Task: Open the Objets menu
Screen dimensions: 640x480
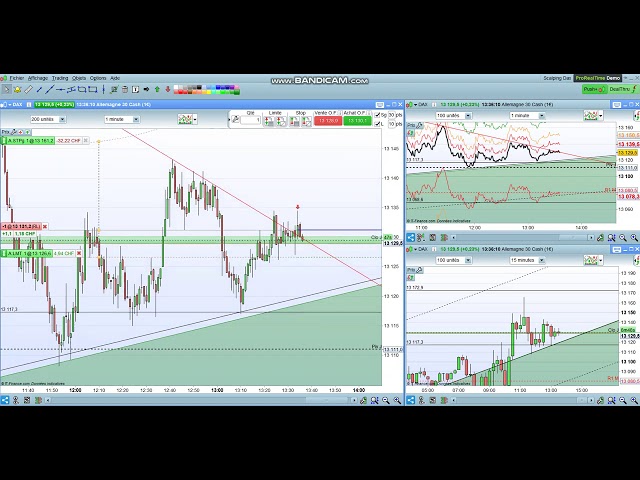Action: [79, 78]
